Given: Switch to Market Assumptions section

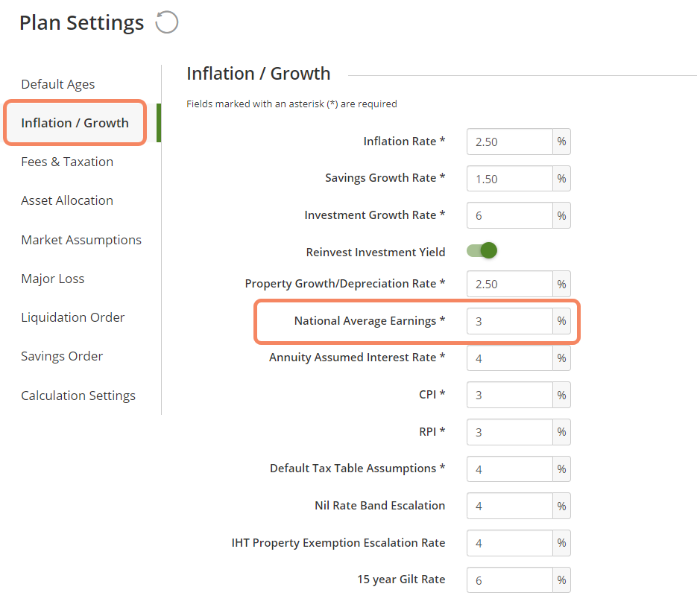Looking at the screenshot, I should click(81, 240).
